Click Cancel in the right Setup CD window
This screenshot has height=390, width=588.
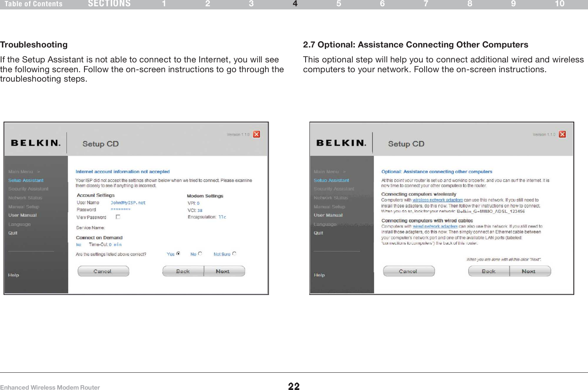click(409, 271)
